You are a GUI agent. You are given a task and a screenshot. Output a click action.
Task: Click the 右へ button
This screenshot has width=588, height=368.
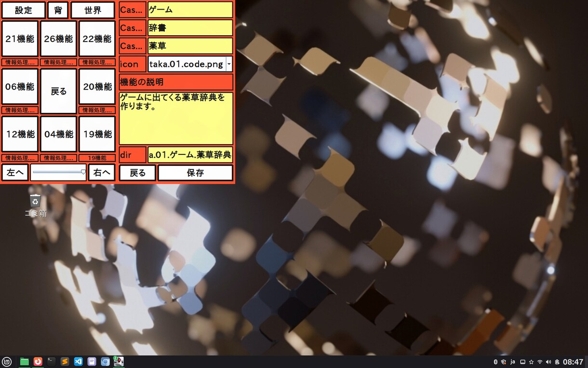pos(102,173)
